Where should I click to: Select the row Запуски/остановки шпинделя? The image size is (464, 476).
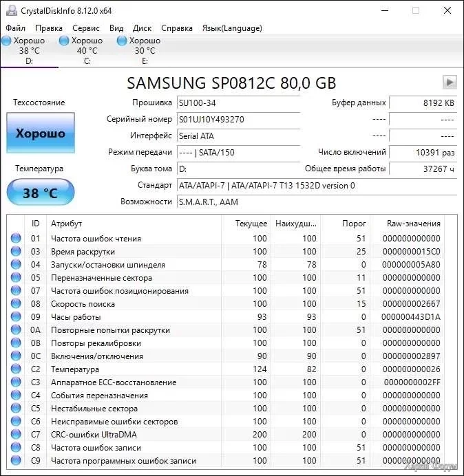click(226, 264)
